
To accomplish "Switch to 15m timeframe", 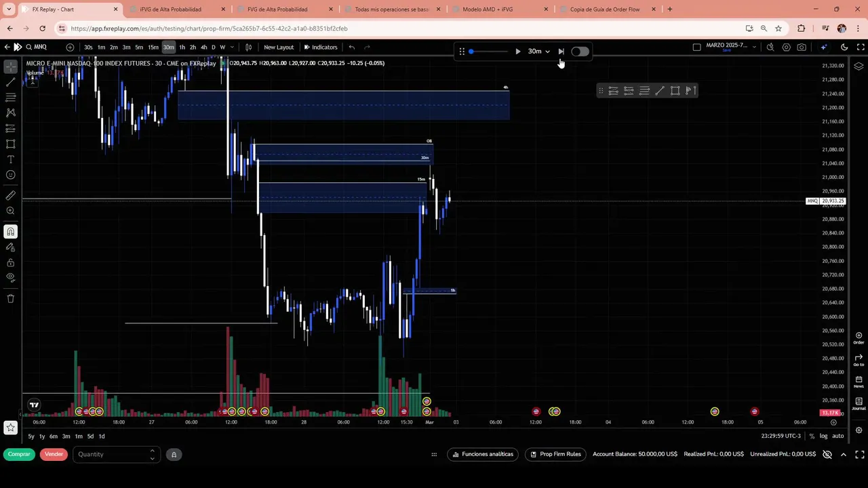I will 153,47.
